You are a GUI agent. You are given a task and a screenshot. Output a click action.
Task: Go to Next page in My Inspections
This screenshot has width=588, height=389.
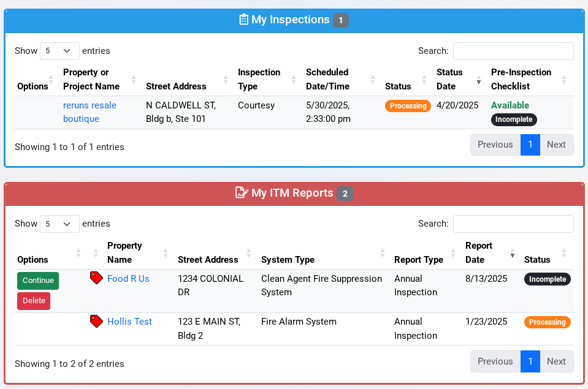coord(556,145)
